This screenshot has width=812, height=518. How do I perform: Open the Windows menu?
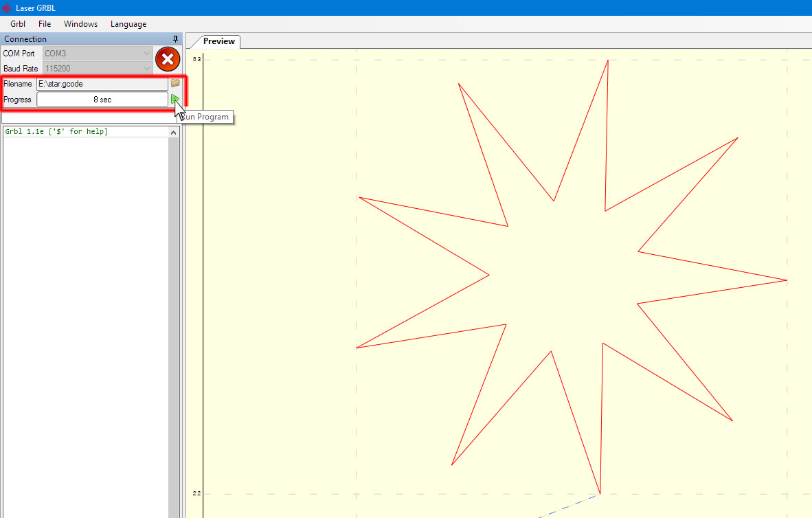[x=80, y=24]
